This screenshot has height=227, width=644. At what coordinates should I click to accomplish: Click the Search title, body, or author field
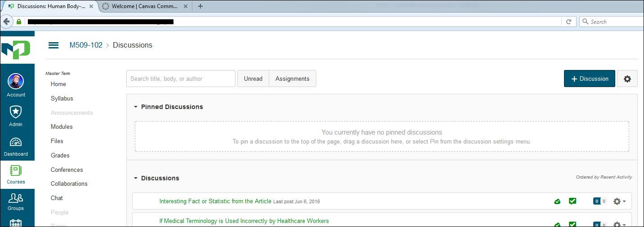181,79
